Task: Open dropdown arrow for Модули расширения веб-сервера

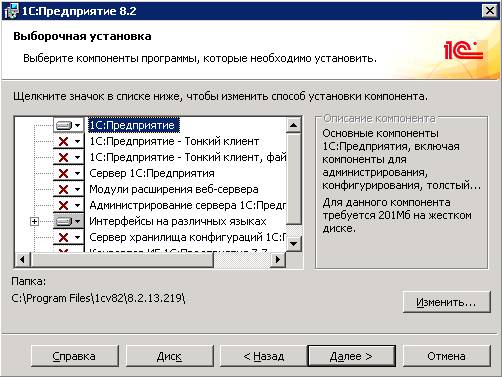Action: coord(78,189)
